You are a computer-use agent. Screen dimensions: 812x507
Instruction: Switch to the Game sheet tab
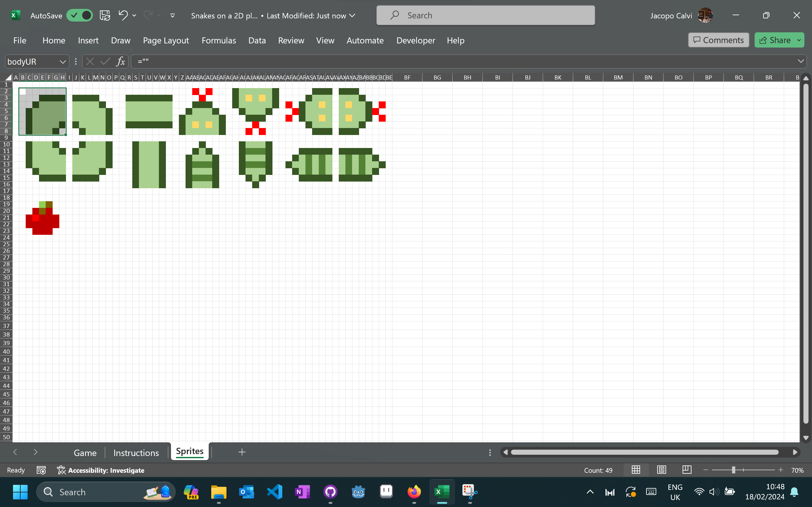coord(85,453)
